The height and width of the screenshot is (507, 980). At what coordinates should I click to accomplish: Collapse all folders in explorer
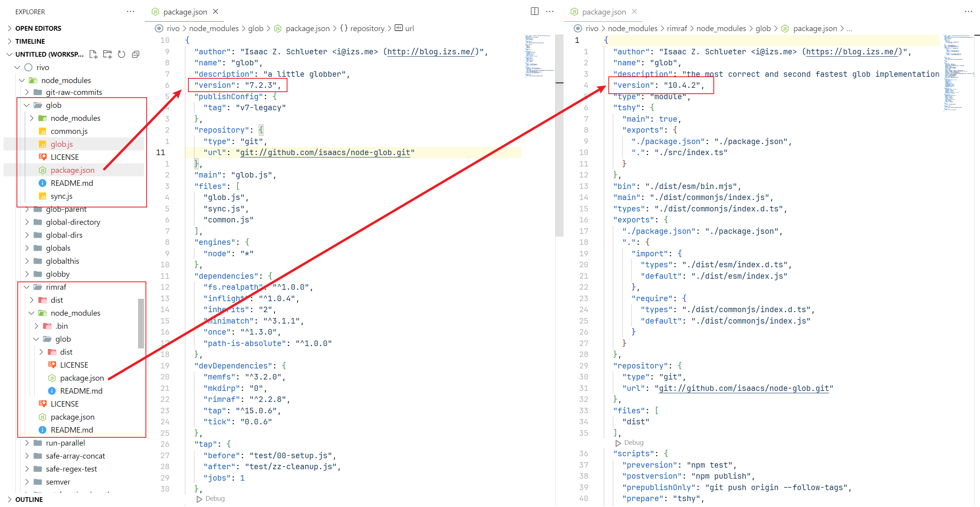(136, 54)
